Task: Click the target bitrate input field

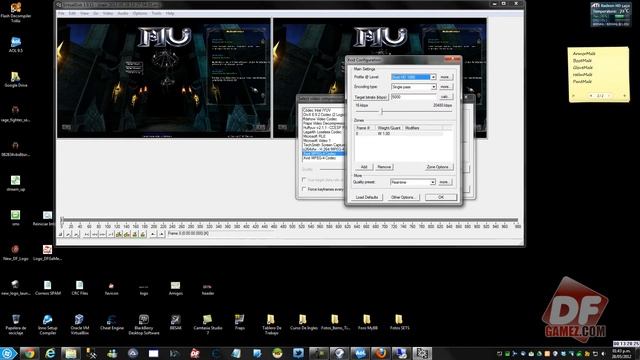Action: tap(413, 97)
